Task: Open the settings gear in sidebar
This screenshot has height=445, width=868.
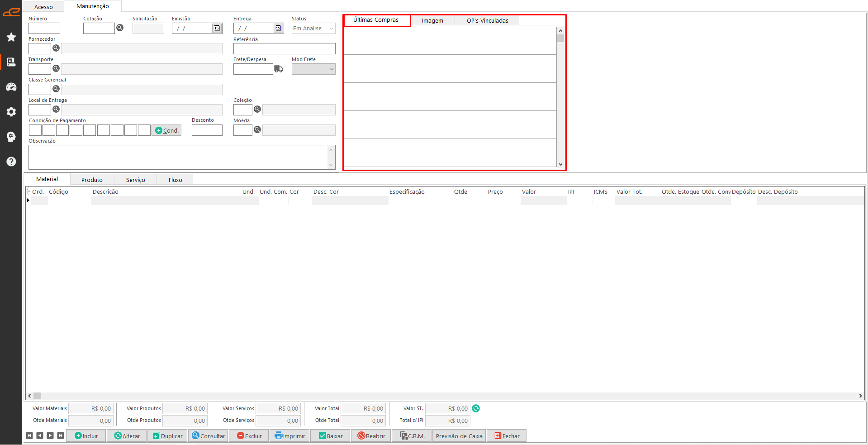Action: [11, 112]
